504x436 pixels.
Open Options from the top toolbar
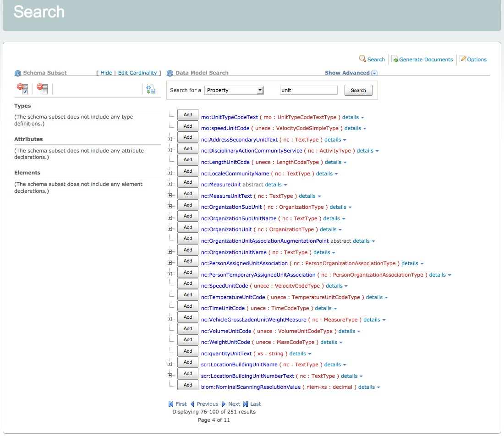coord(473,60)
